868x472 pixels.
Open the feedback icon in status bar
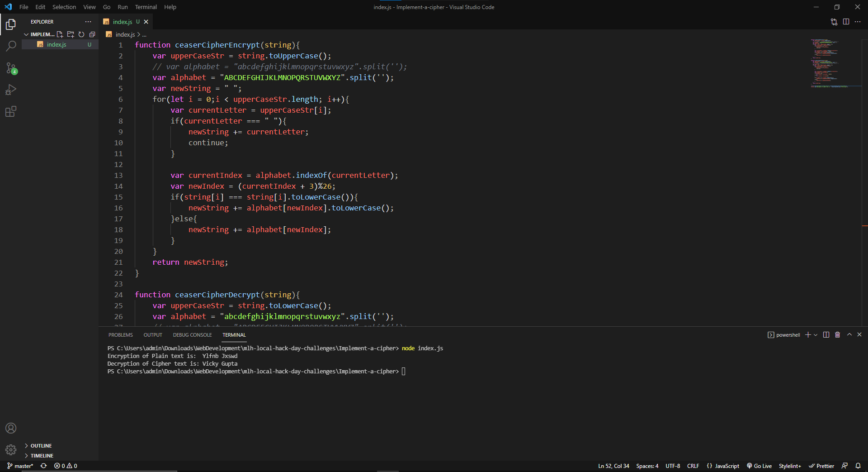(x=844, y=466)
